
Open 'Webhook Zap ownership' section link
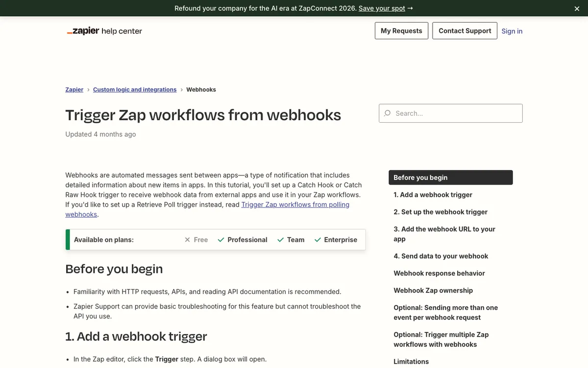pos(434,290)
